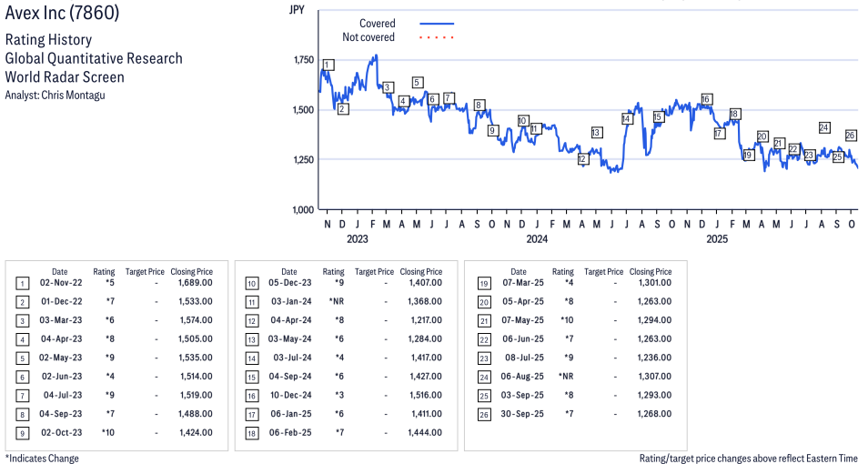
Task: Click the 1,750 label on the y-axis
Action: click(301, 60)
